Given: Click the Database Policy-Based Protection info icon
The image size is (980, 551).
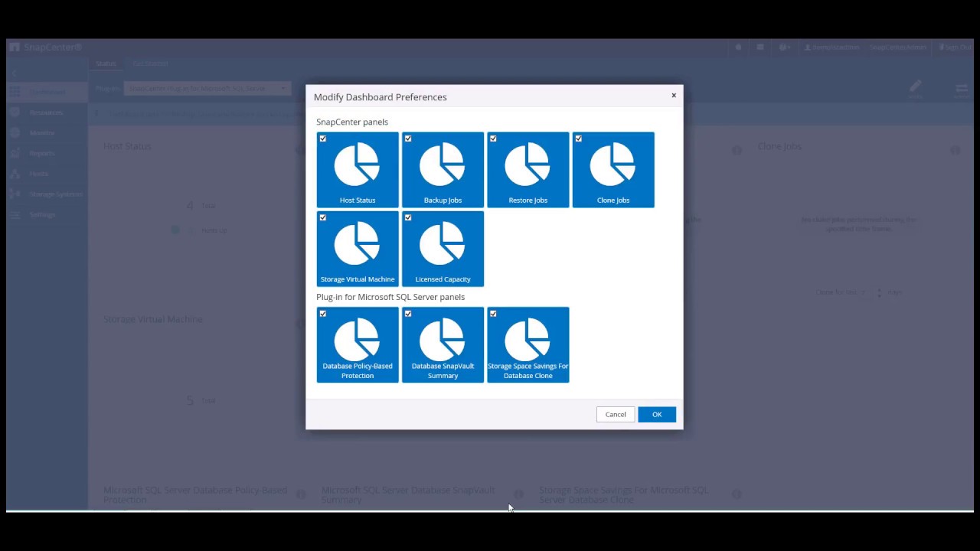Looking at the screenshot, I should coord(301,494).
